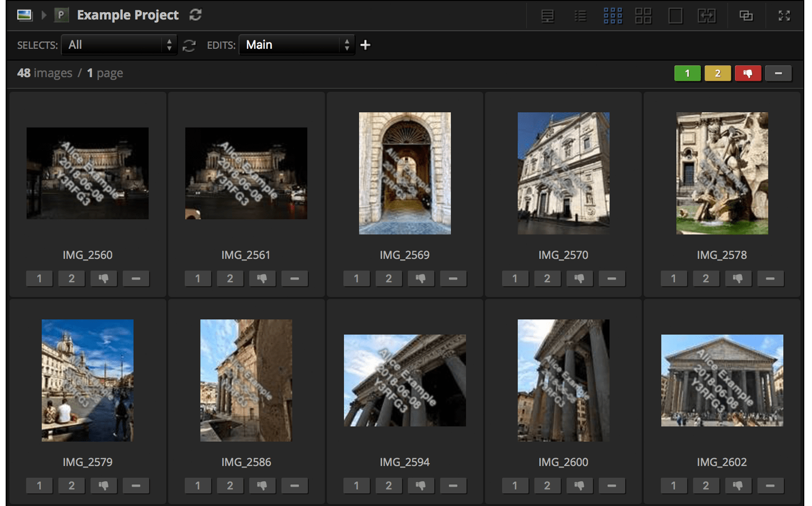Screen dimensions: 812x506
Task: Click the IMG_2578 file name
Action: pos(722,255)
